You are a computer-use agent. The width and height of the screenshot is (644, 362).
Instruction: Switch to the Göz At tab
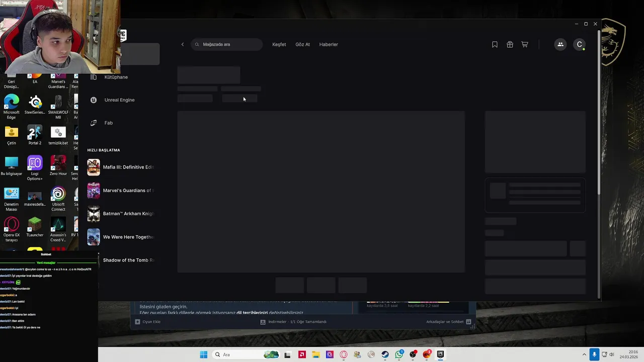(302, 44)
